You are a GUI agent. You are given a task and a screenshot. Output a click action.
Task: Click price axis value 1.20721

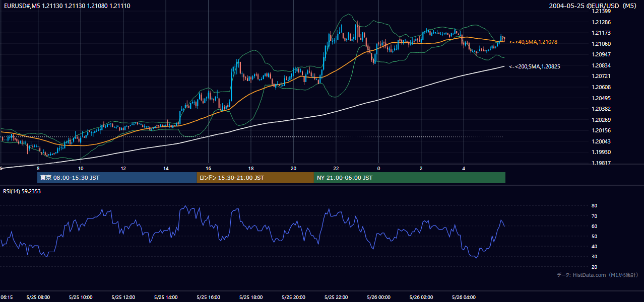click(x=602, y=76)
